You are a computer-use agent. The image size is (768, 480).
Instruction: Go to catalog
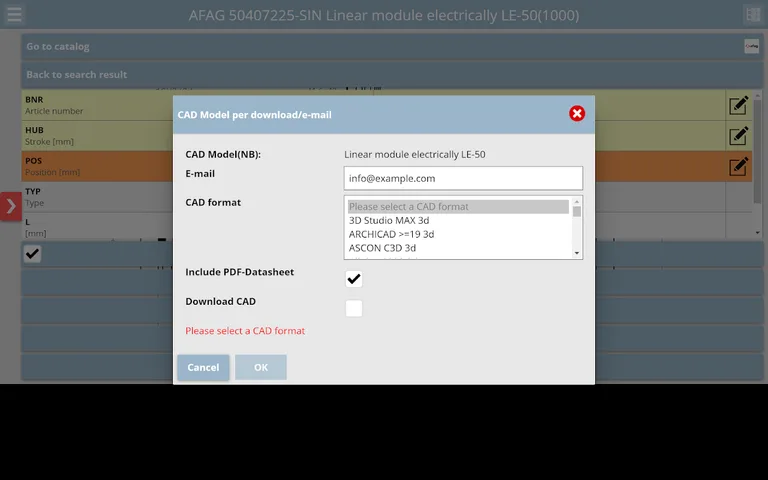392,47
